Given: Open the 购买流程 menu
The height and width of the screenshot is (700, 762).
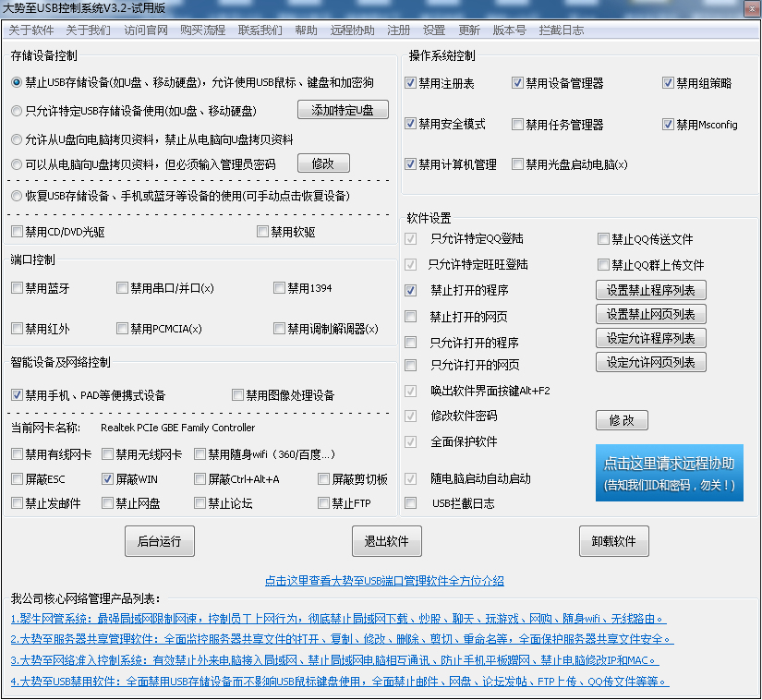Looking at the screenshot, I should click(x=202, y=30).
